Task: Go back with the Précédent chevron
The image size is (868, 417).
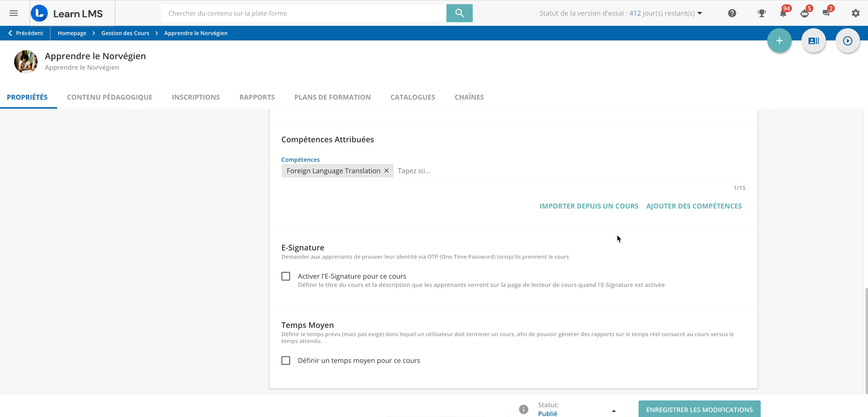Action: (10, 33)
